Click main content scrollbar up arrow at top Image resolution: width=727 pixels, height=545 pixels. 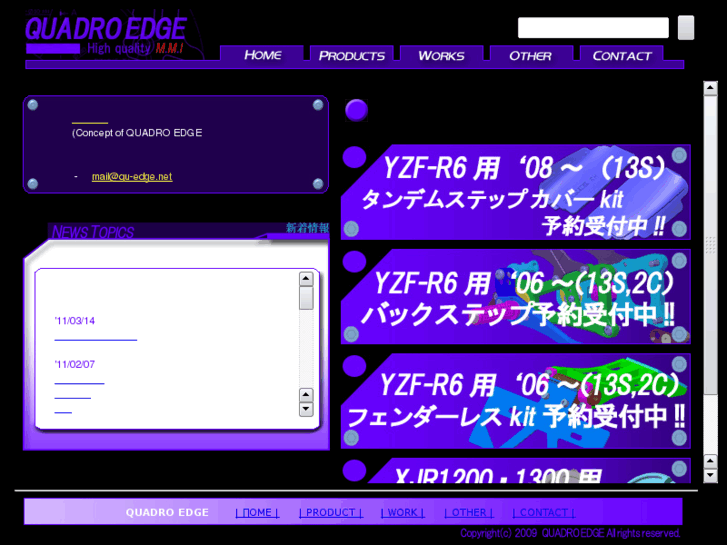point(710,88)
